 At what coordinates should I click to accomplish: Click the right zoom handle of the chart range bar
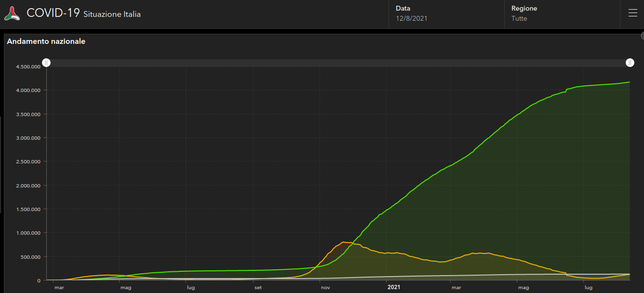630,63
